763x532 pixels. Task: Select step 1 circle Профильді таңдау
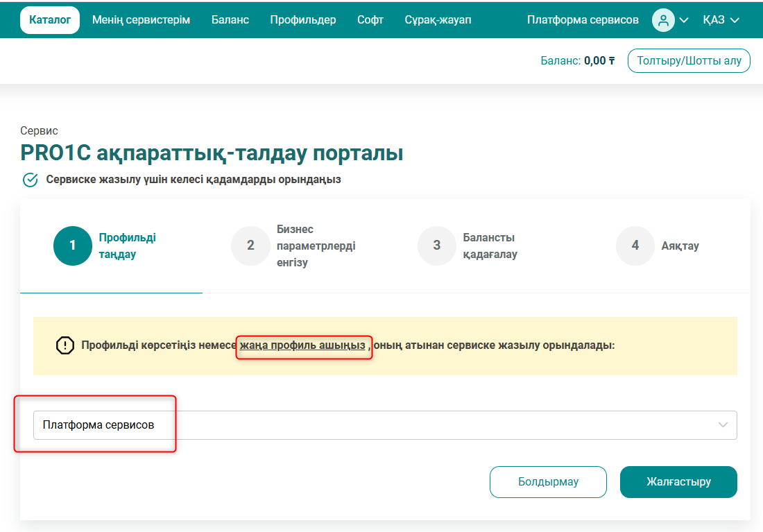point(72,246)
